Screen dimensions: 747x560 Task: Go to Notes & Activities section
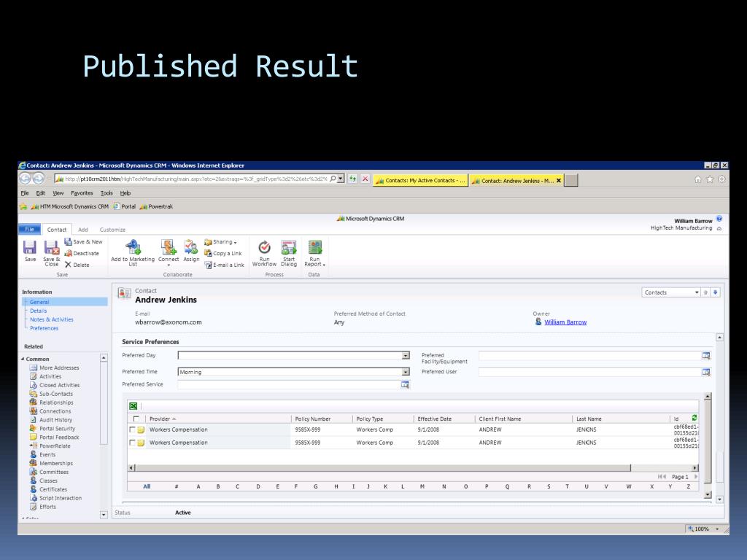point(52,319)
